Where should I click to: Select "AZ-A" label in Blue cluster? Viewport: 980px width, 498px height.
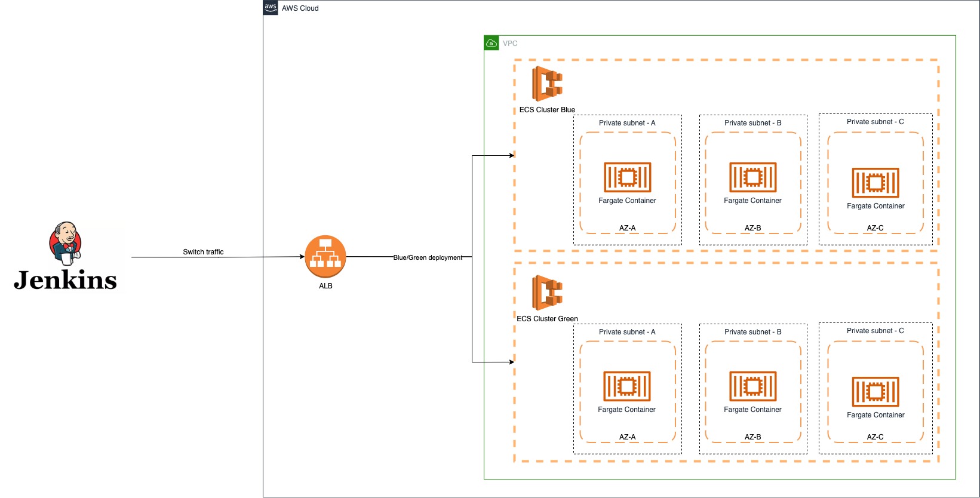(x=627, y=228)
